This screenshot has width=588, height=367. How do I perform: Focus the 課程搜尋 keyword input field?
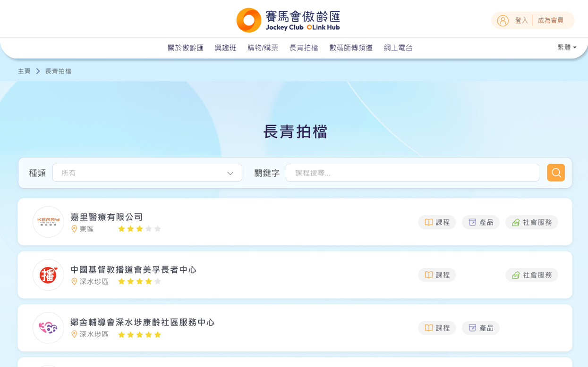click(412, 173)
